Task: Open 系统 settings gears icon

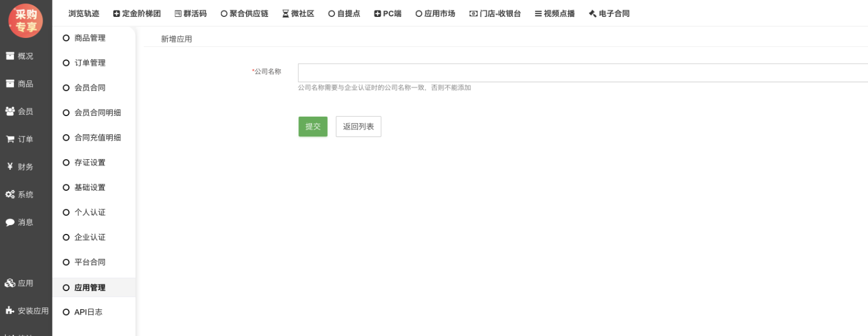Action: (10, 194)
